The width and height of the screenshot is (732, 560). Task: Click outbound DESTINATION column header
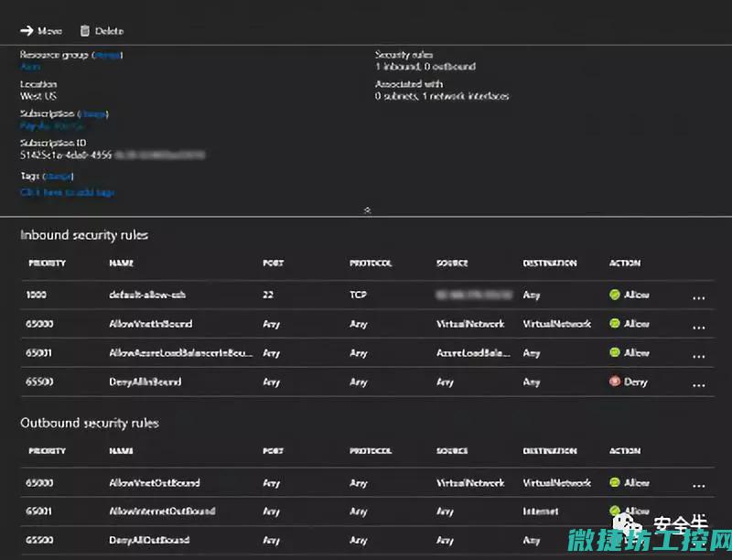coord(550,451)
